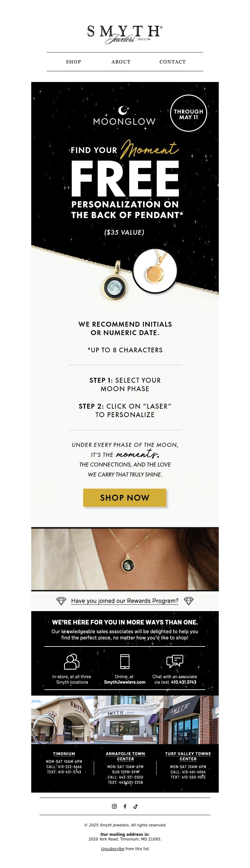The image size is (250, 868).
Task: Open the Instagram social icon
Action: (114, 806)
